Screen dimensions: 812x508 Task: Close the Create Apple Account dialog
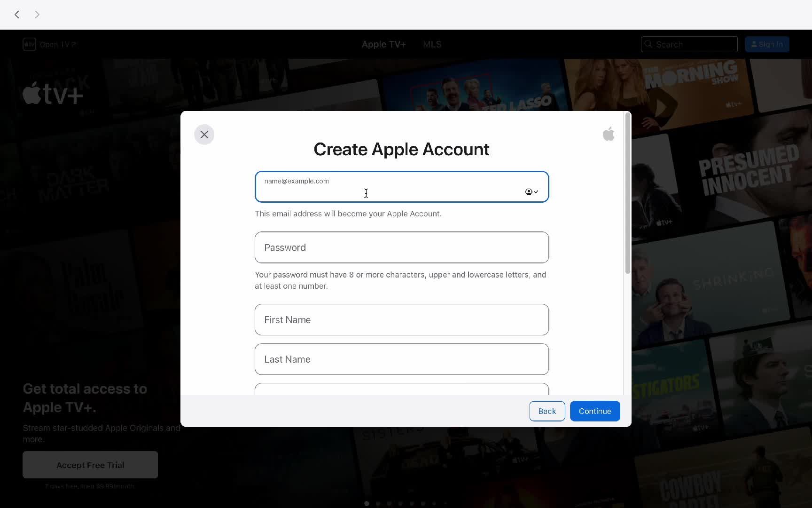[204, 135]
